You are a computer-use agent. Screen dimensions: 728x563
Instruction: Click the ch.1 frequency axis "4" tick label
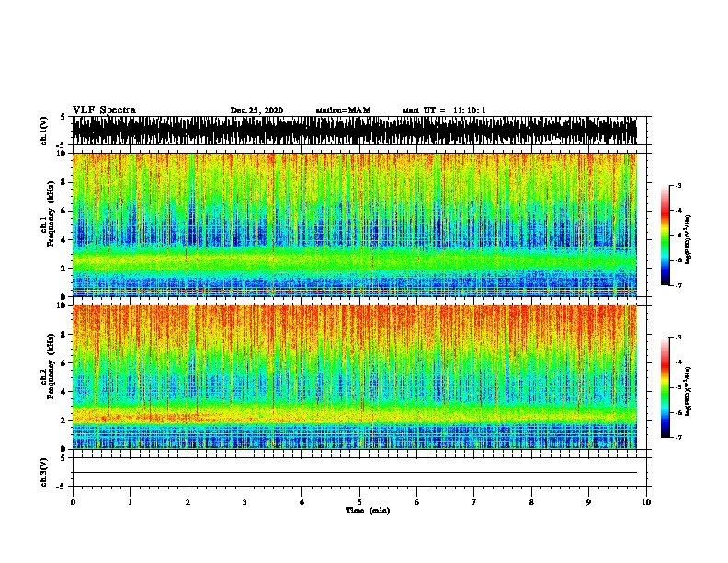point(64,240)
